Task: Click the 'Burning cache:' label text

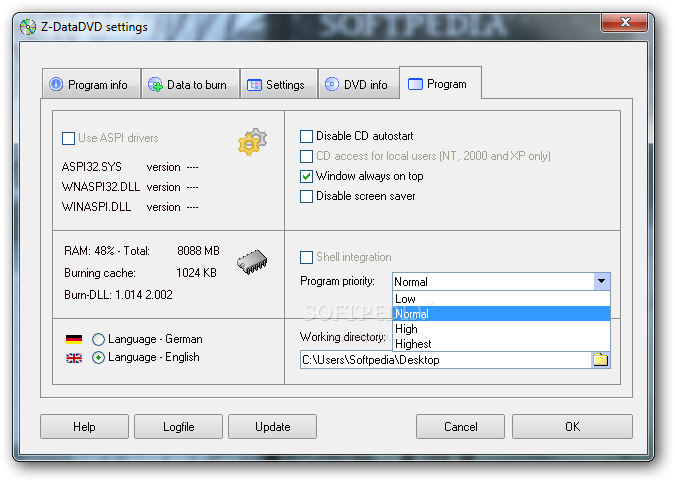Action: click(100, 273)
